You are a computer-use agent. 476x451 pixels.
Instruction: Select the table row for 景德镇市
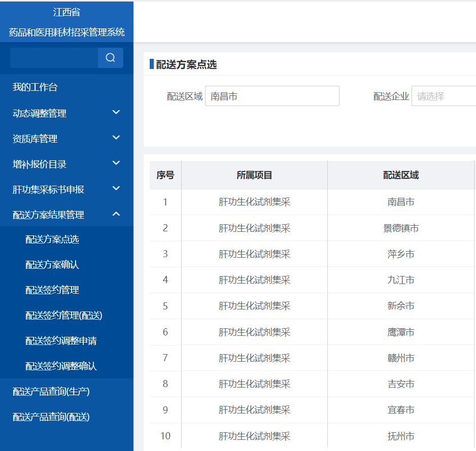401,228
